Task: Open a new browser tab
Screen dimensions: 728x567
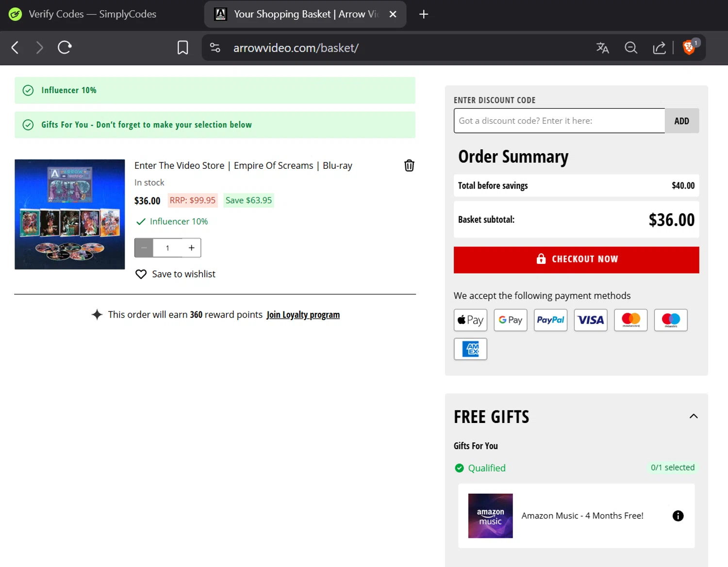Action: click(x=424, y=14)
